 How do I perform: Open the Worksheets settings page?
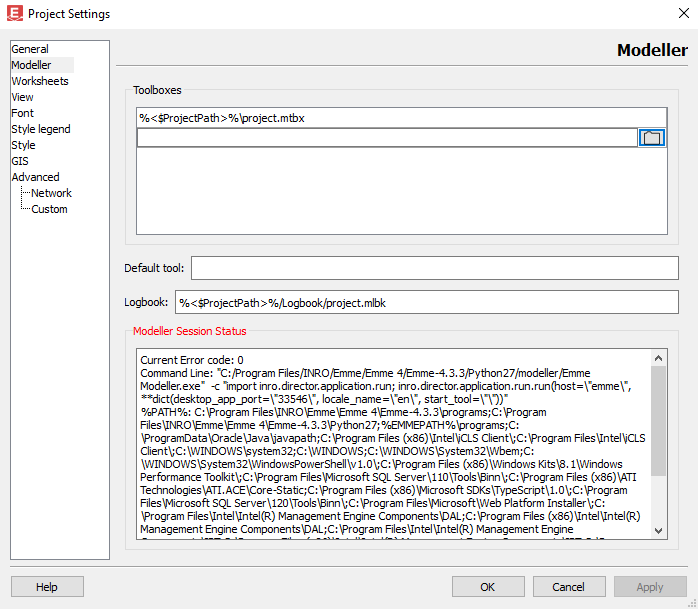point(40,81)
